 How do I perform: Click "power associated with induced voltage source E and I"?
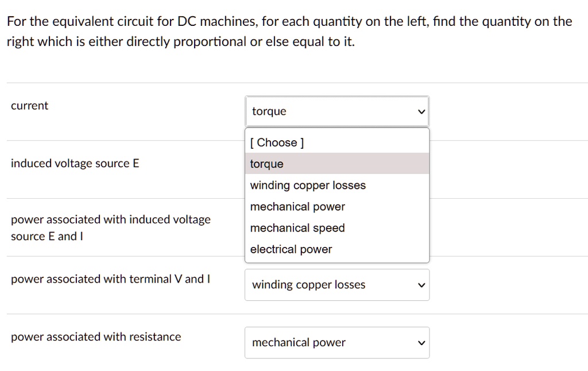pos(110,228)
